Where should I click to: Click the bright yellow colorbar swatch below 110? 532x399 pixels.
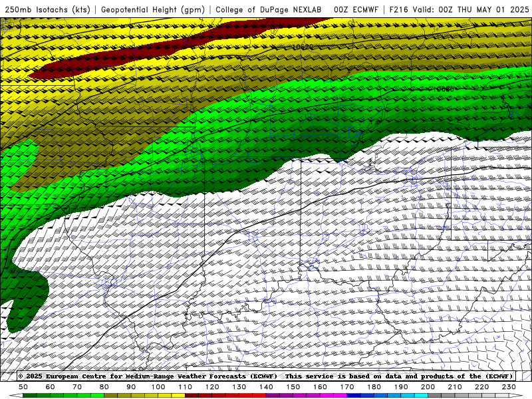click(178, 396)
